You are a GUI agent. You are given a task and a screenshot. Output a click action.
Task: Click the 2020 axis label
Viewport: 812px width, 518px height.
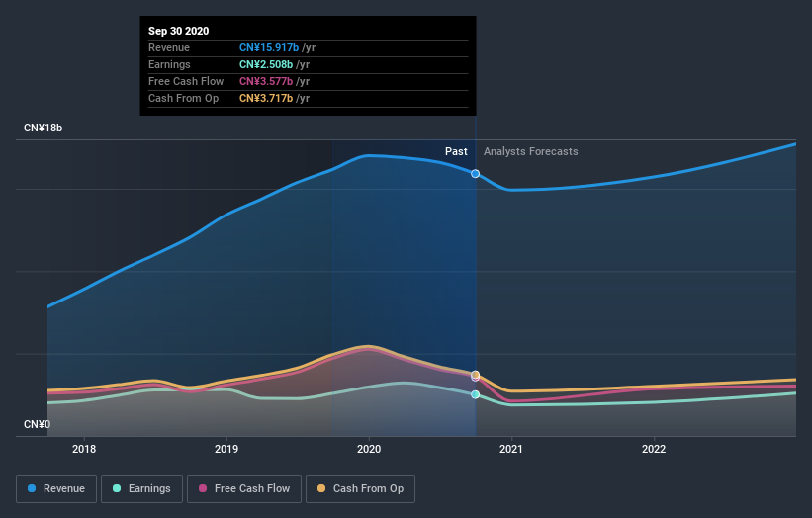[369, 449]
